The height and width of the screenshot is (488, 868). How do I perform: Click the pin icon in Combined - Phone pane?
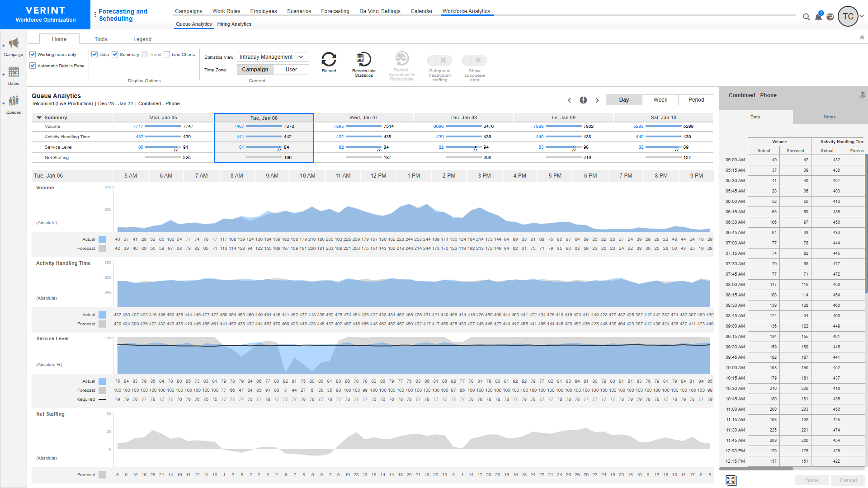point(862,95)
